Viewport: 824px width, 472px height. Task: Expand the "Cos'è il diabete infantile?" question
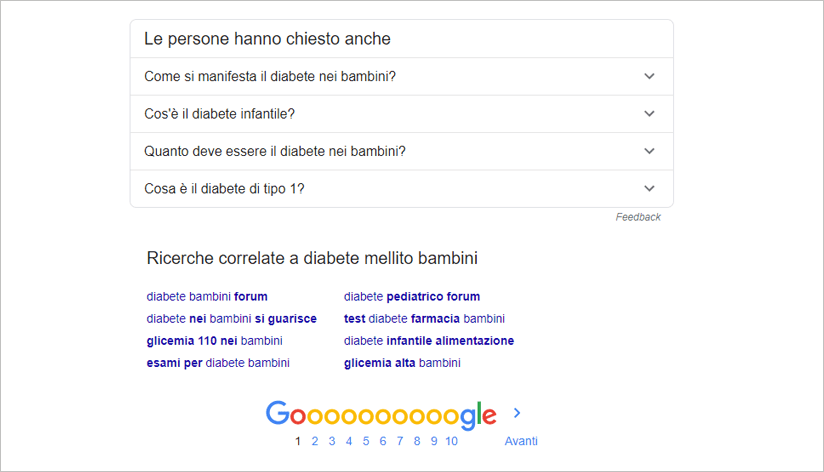pyautogui.click(x=401, y=114)
